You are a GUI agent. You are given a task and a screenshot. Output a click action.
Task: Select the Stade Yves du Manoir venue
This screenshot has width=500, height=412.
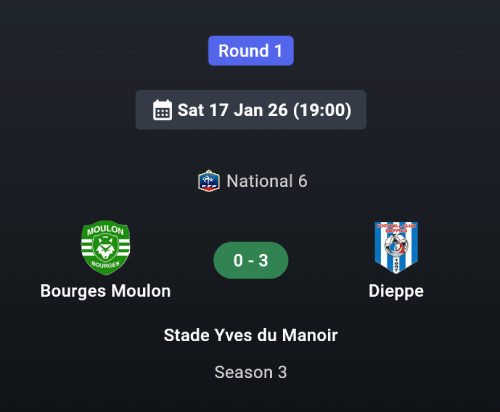[x=251, y=335]
